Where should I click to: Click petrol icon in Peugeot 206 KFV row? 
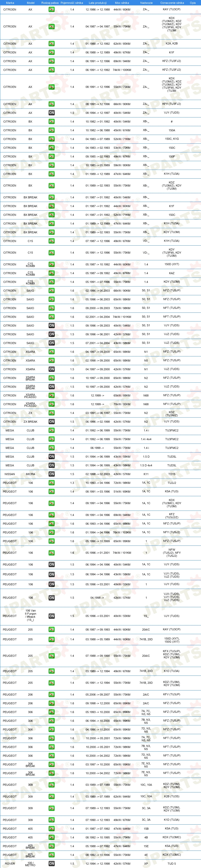(x=52, y=695)
